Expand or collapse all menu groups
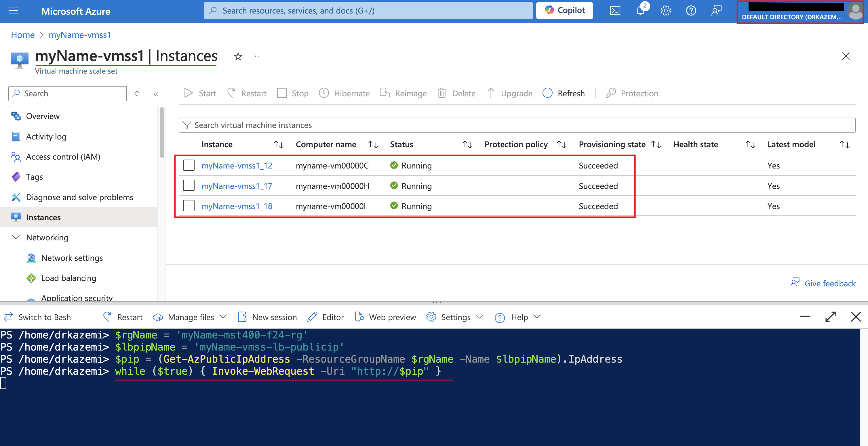Image resolution: width=868 pixels, height=446 pixels. (137, 93)
